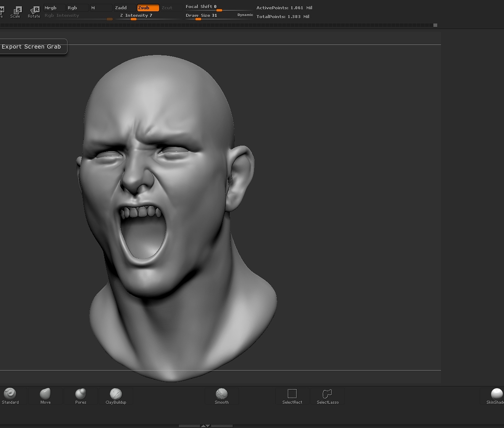The height and width of the screenshot is (428, 504).
Task: Toggle the Mrgb paint mode
Action: click(x=54, y=8)
